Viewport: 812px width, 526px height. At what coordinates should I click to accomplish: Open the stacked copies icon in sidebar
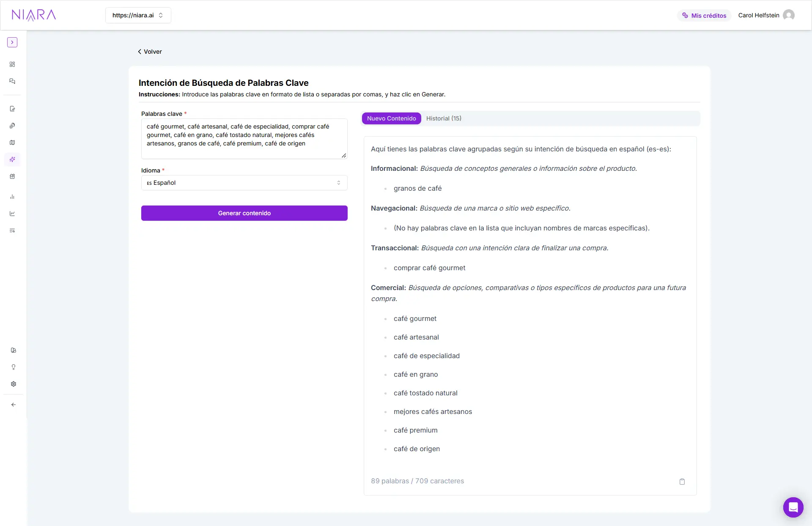tap(12, 126)
